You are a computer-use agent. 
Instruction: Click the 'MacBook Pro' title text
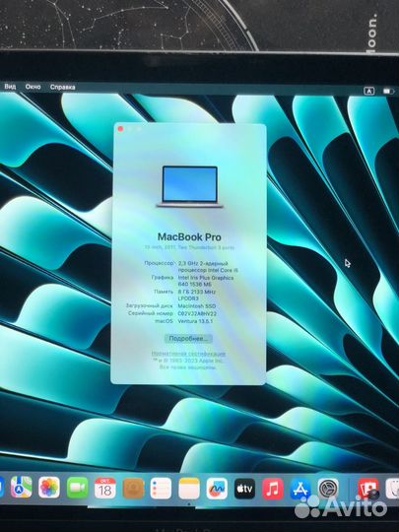[x=189, y=236]
